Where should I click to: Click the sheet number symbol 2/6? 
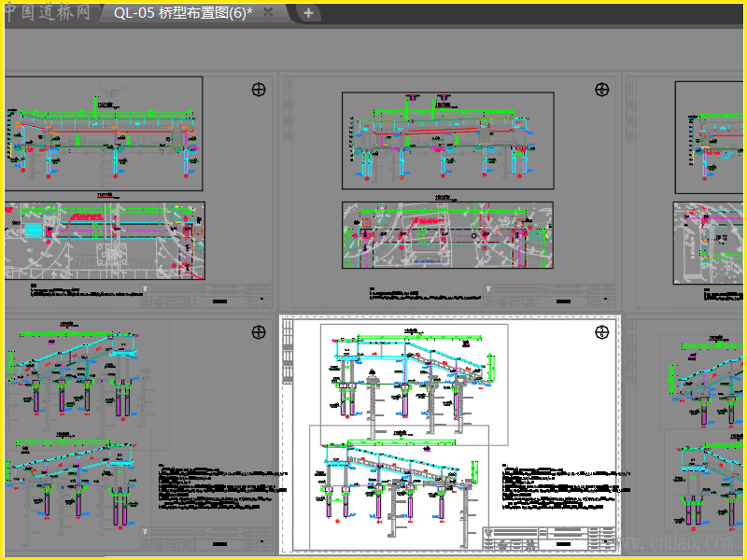602,89
